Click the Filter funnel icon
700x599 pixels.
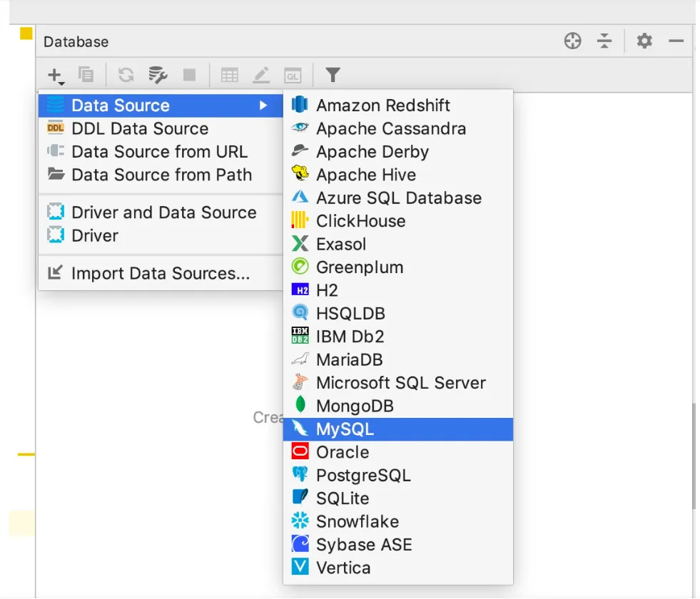click(x=333, y=74)
